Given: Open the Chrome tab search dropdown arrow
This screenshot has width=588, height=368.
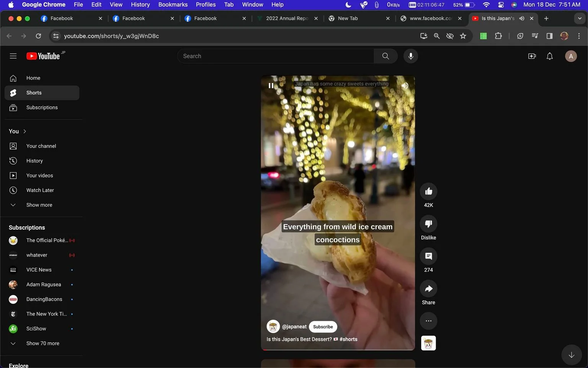Looking at the screenshot, I should (x=580, y=18).
